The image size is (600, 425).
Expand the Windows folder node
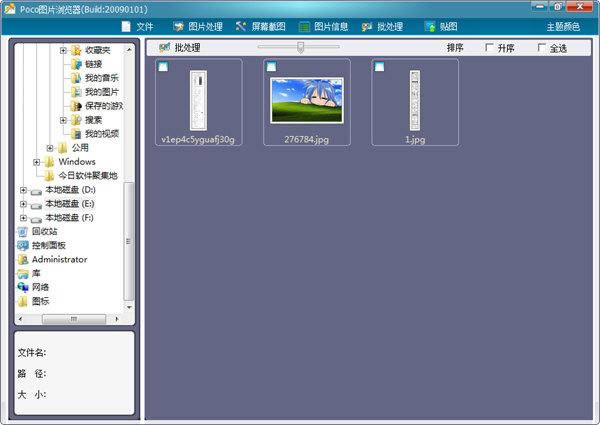[x=37, y=161]
